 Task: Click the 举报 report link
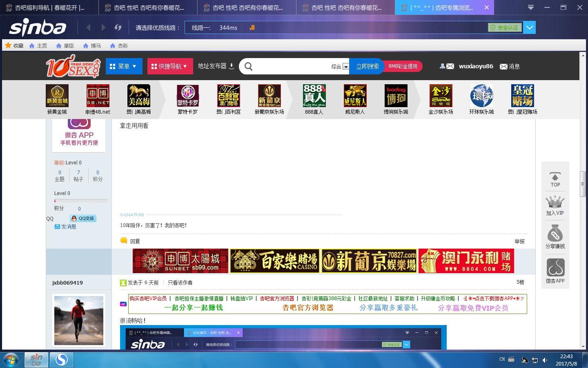519,241
